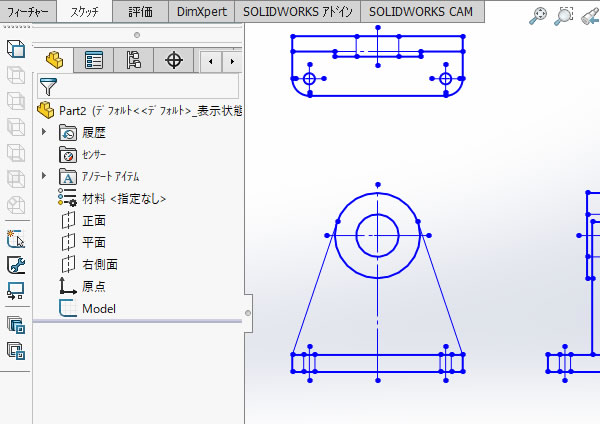This screenshot has height=424, width=600.
Task: Switch to the フィーチャー tab
Action: click(x=28, y=11)
